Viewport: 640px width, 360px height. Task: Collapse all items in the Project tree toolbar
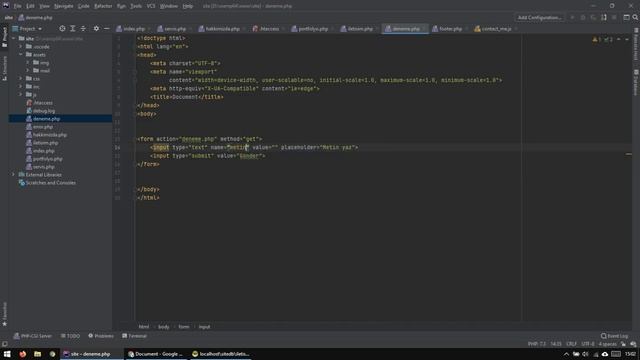coord(83,29)
